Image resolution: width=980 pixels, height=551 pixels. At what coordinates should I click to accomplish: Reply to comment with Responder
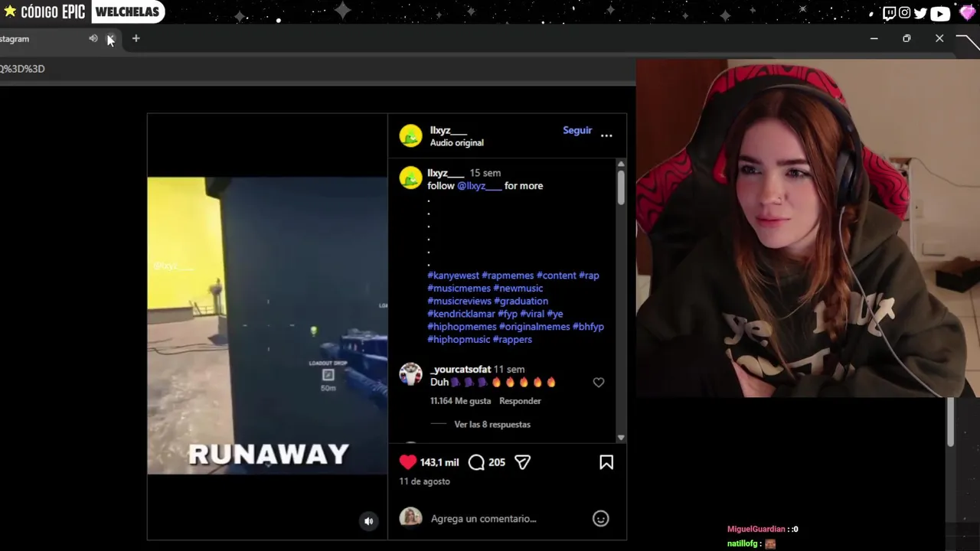[520, 401]
